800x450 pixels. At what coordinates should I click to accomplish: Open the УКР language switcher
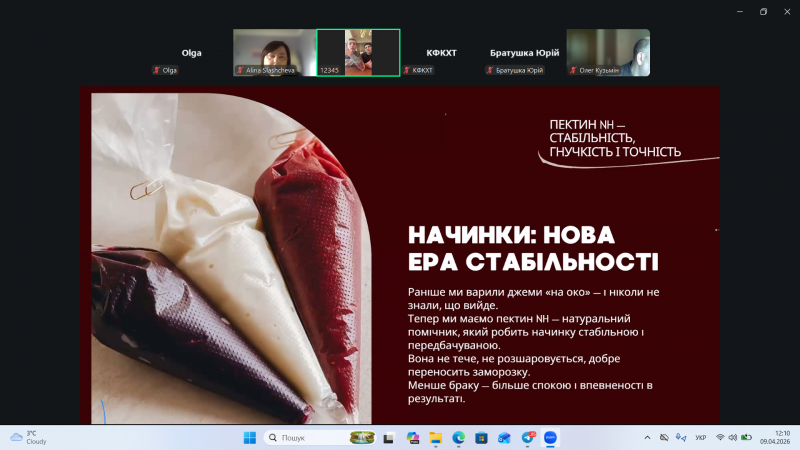700,438
